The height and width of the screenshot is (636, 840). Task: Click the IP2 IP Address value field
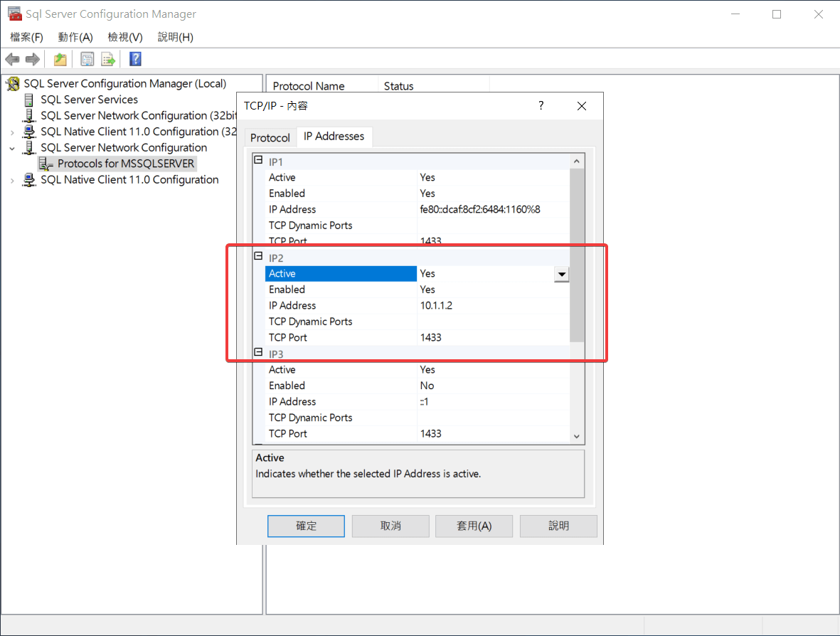coord(491,306)
